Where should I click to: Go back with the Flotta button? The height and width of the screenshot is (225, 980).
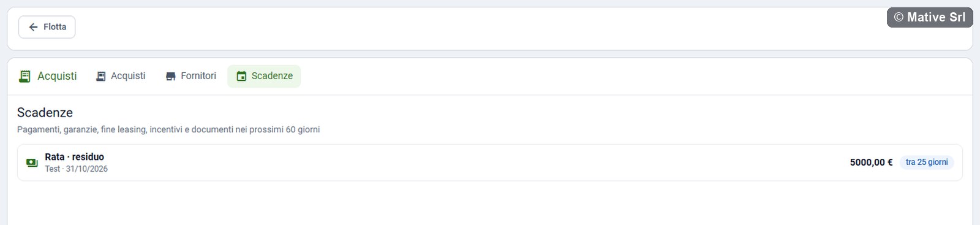pos(47,27)
